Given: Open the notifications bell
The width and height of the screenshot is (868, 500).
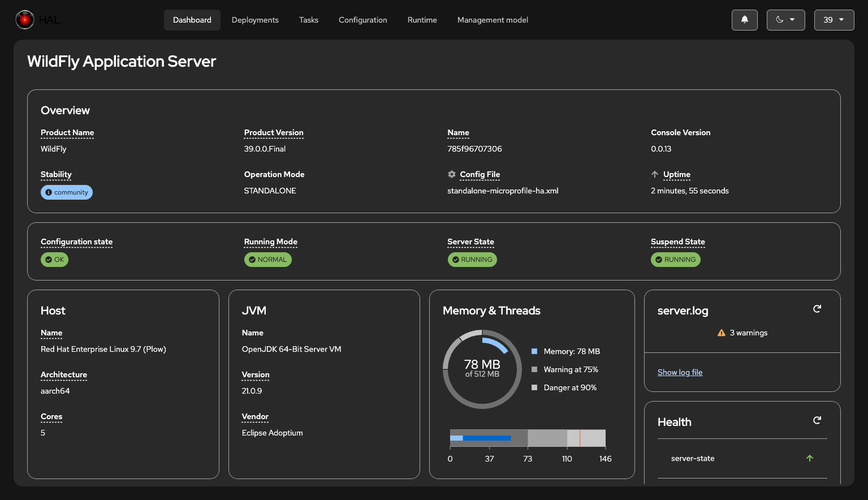Looking at the screenshot, I should pos(745,20).
